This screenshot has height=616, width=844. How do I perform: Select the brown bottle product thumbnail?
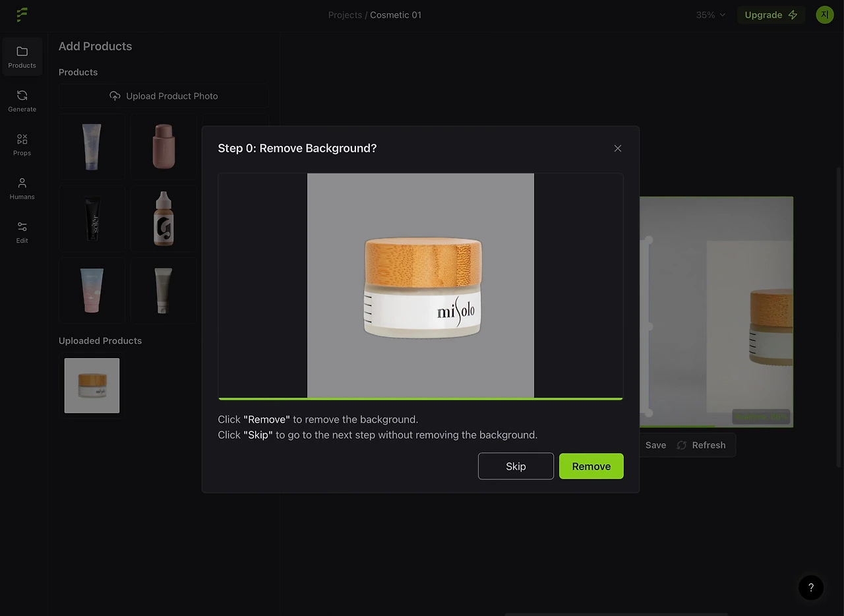pos(164,146)
